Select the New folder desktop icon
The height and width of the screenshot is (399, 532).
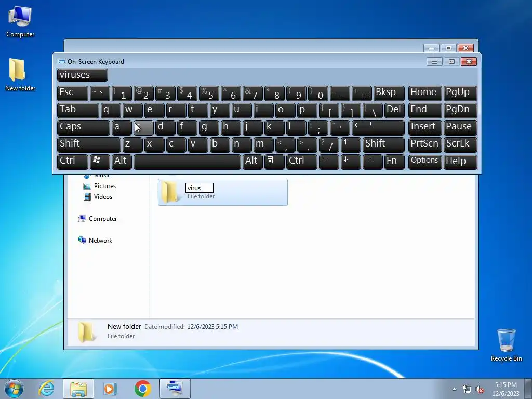(20, 75)
